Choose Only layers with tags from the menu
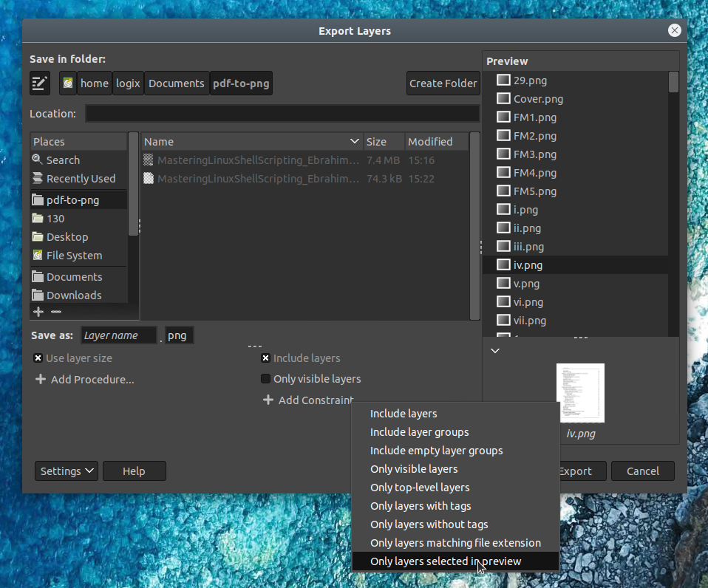Viewport: 708px width, 588px height. click(x=421, y=505)
